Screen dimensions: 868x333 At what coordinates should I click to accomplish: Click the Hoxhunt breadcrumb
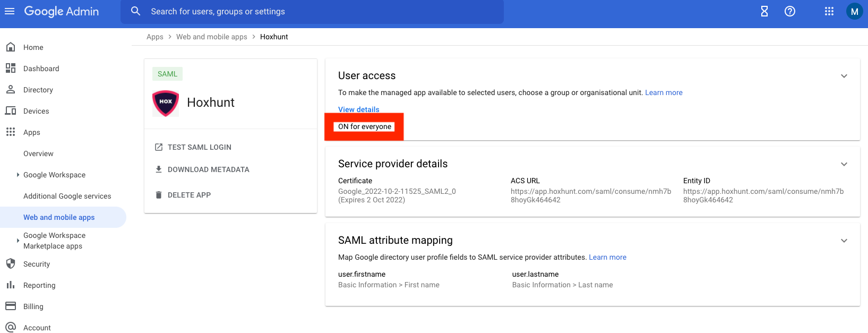tap(274, 37)
